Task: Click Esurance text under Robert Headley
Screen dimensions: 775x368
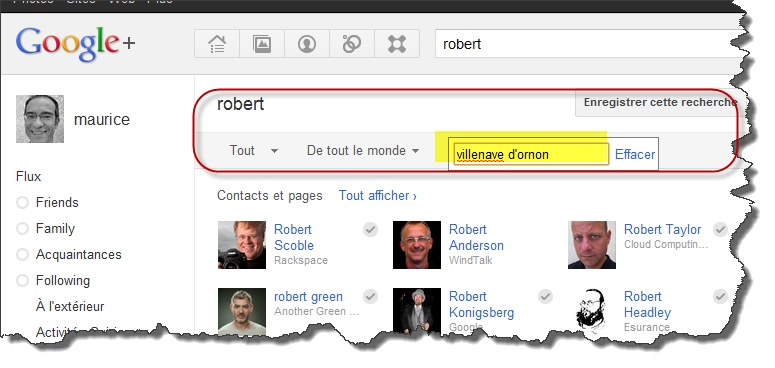Action: pyautogui.click(x=647, y=327)
